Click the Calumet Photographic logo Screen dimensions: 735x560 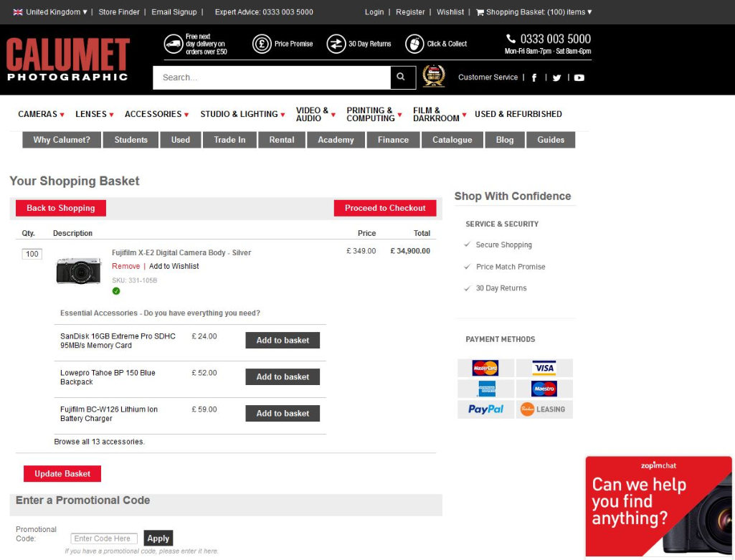pos(68,60)
